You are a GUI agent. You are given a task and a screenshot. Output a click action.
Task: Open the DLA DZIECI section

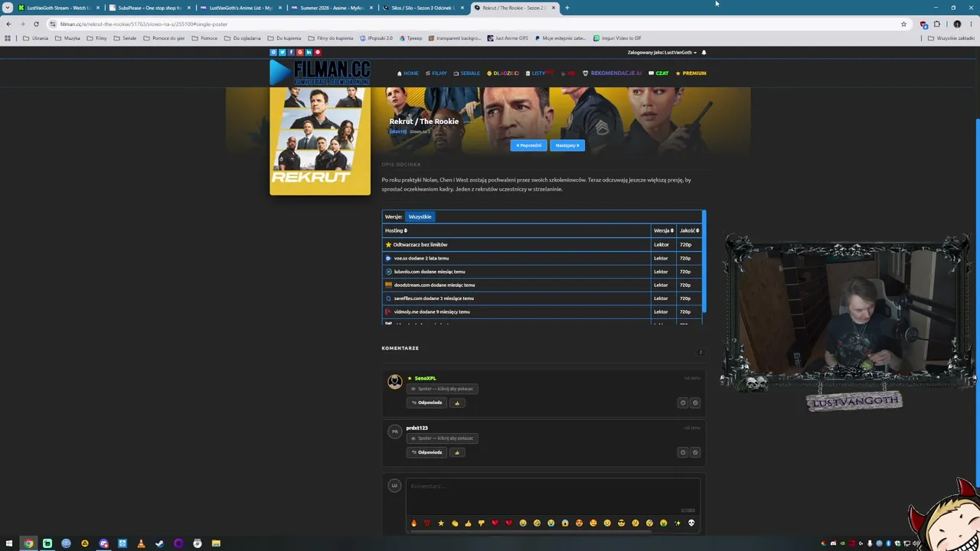click(x=503, y=73)
